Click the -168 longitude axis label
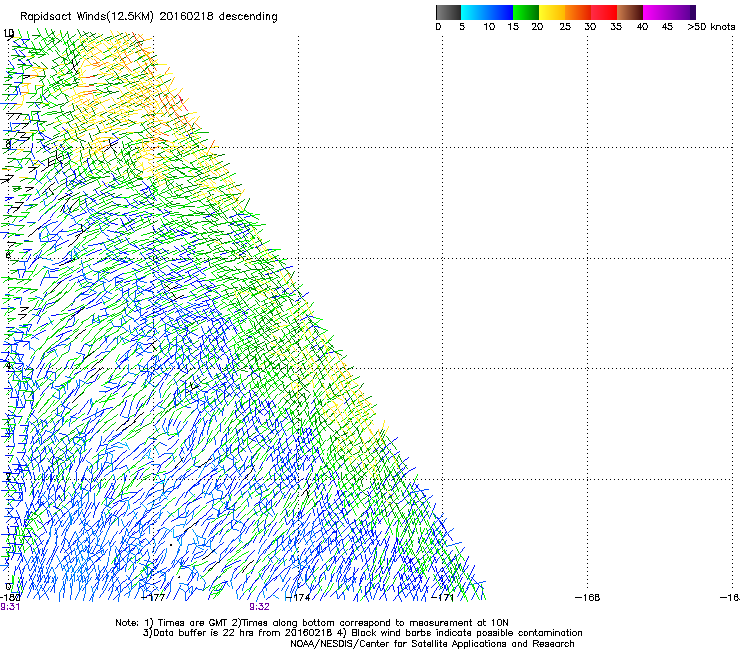The width and height of the screenshot is (740, 650). 588,597
